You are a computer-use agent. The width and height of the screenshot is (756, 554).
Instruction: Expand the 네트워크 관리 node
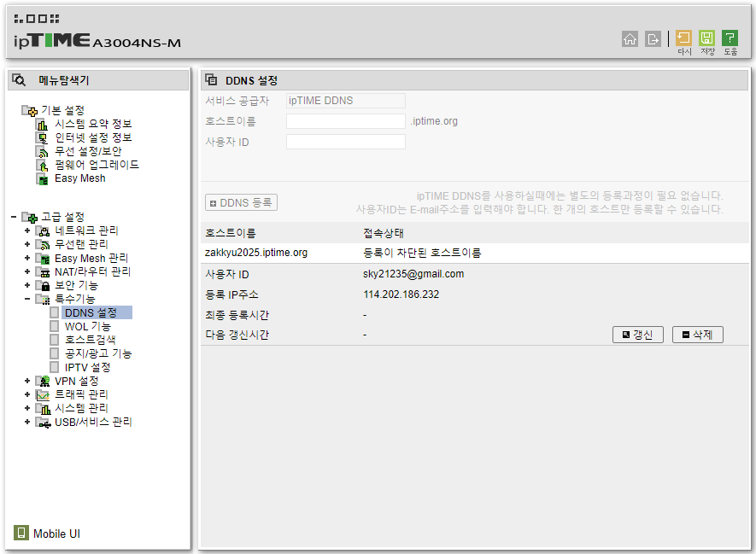click(x=27, y=230)
